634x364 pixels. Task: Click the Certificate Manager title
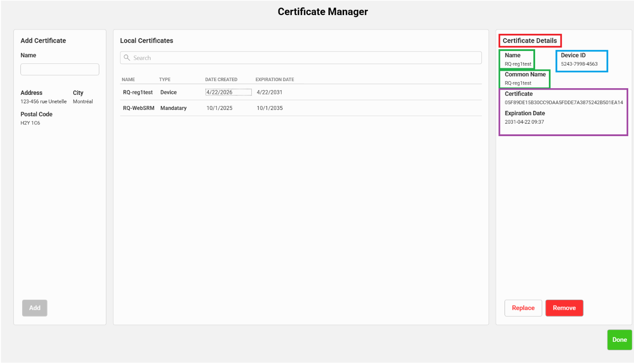(x=323, y=12)
